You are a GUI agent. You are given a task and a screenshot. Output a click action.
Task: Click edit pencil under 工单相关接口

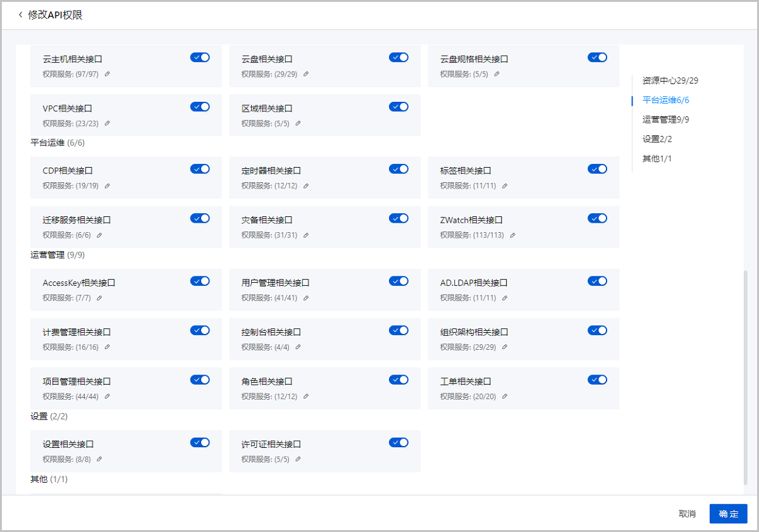coord(505,397)
